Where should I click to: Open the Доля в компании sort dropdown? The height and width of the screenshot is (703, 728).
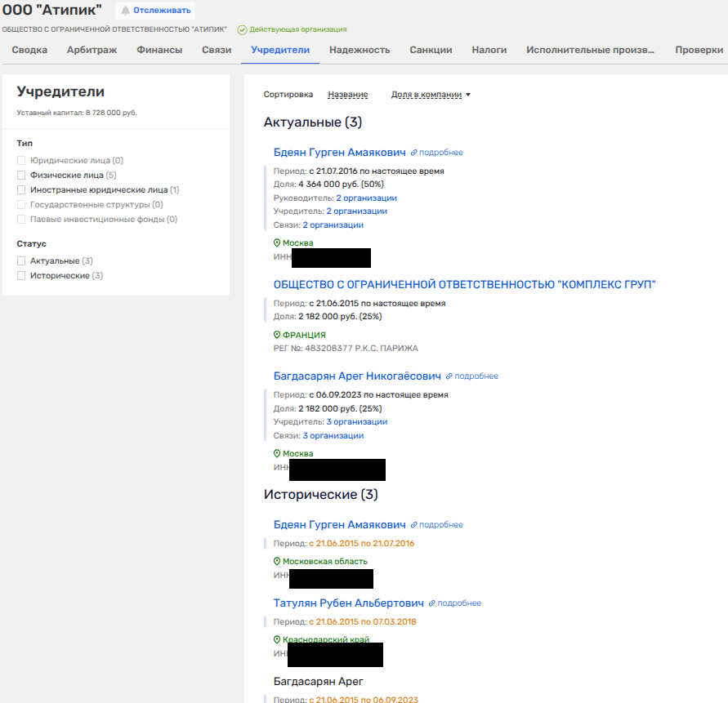point(431,95)
